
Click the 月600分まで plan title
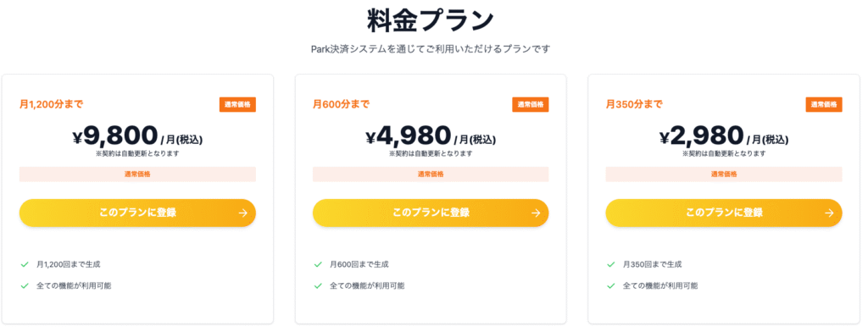coord(341,104)
